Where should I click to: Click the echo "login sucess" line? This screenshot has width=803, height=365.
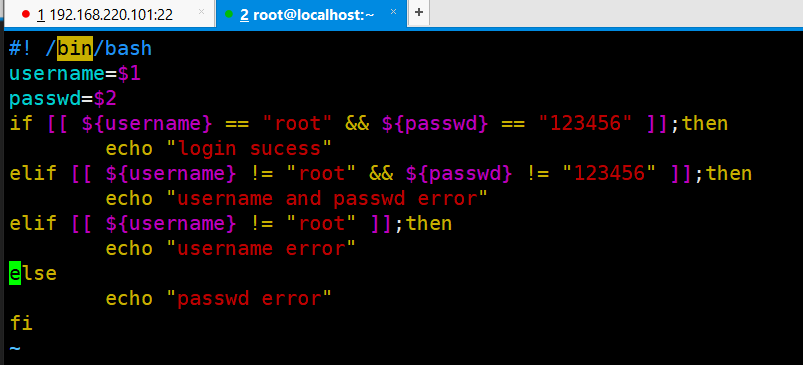coord(219,148)
